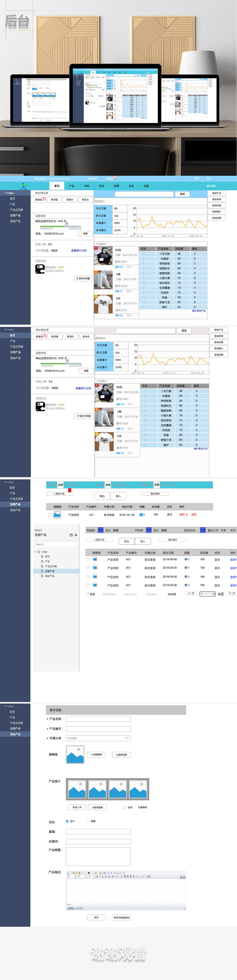Click the page icon beside 产品主页面 in PAGES tree

click(x=42, y=566)
